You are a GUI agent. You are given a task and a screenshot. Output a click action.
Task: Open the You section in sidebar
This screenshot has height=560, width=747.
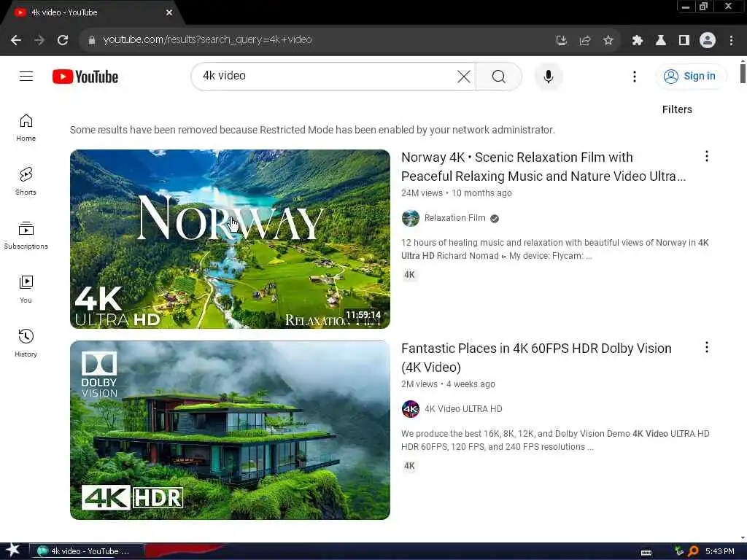[x=26, y=289]
